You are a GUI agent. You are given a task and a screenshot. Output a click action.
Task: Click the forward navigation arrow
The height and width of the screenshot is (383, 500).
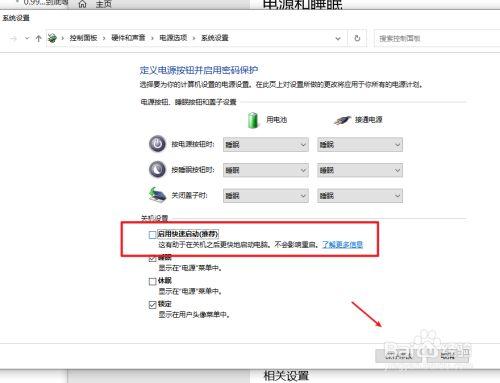[13, 38]
